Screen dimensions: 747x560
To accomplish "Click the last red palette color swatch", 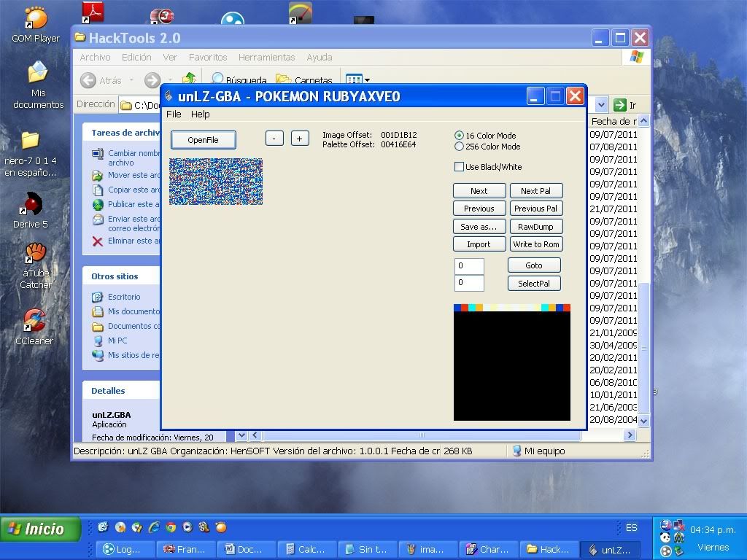I will 567,308.
